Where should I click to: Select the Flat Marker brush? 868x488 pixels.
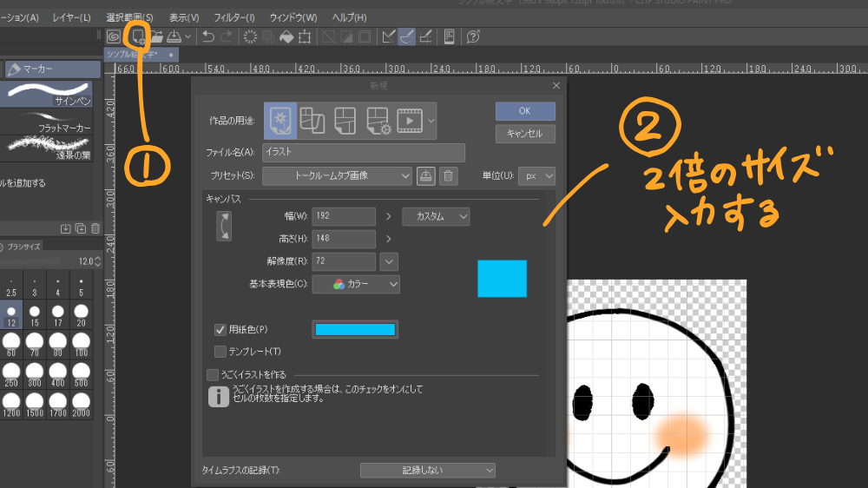[x=47, y=122]
